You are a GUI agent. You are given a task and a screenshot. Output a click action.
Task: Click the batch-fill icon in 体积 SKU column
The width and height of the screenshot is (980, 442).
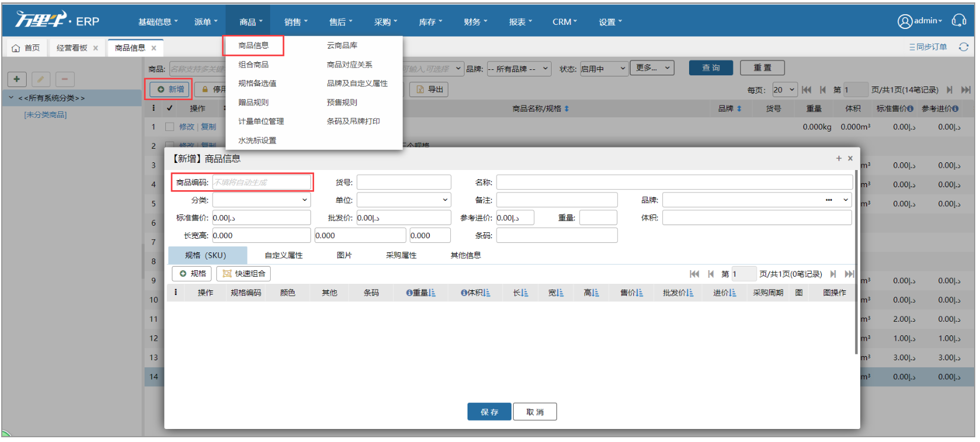486,293
